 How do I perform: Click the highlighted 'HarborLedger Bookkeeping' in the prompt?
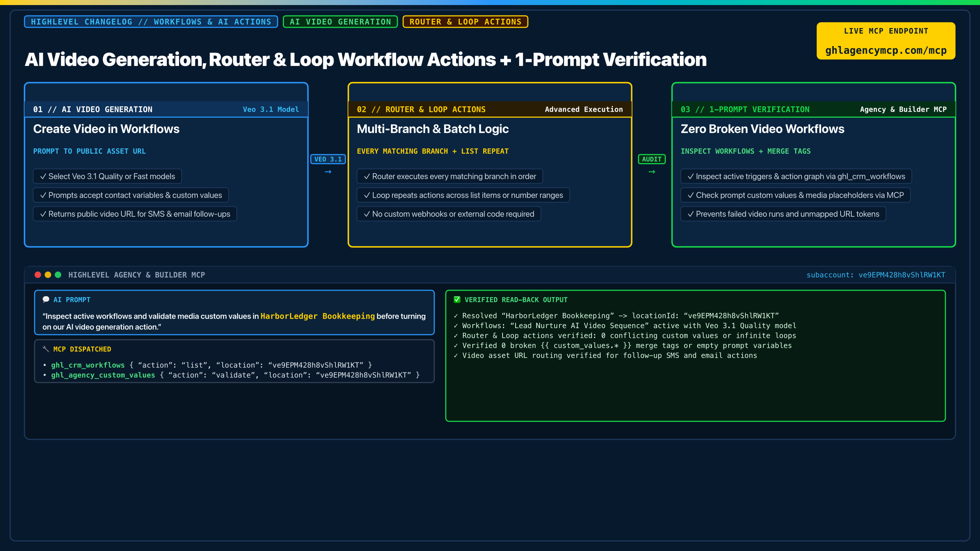[x=318, y=316]
